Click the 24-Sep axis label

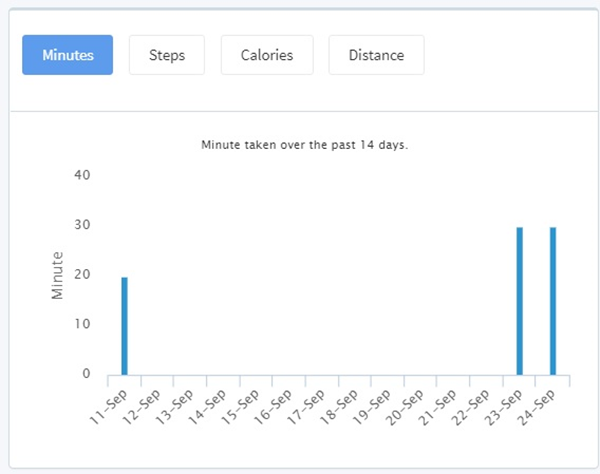(x=536, y=407)
